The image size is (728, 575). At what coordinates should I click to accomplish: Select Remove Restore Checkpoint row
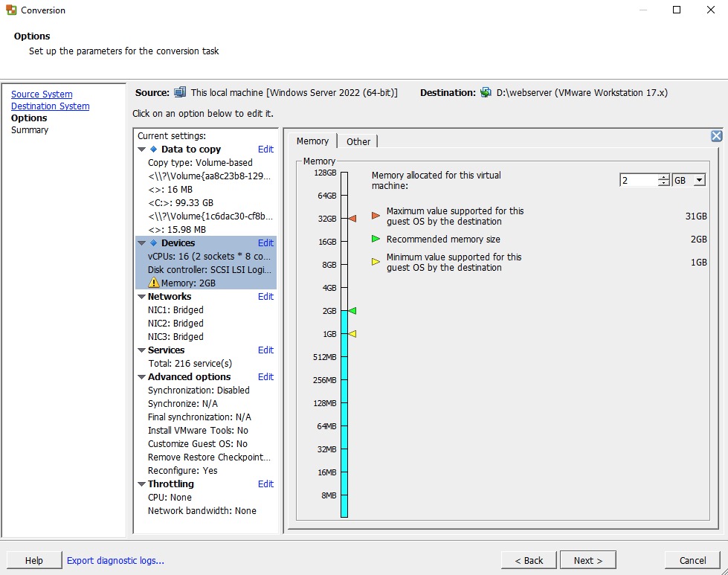pos(206,457)
